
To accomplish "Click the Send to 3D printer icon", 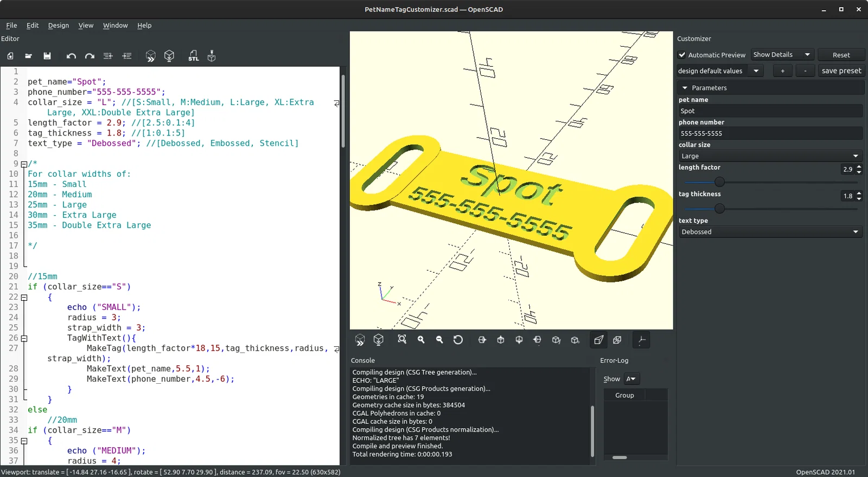I will click(212, 56).
